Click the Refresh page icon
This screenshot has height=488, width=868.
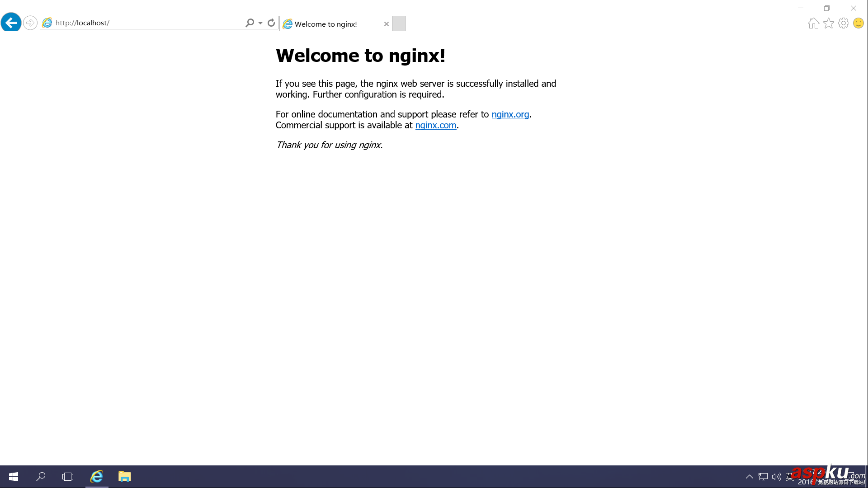click(x=271, y=23)
